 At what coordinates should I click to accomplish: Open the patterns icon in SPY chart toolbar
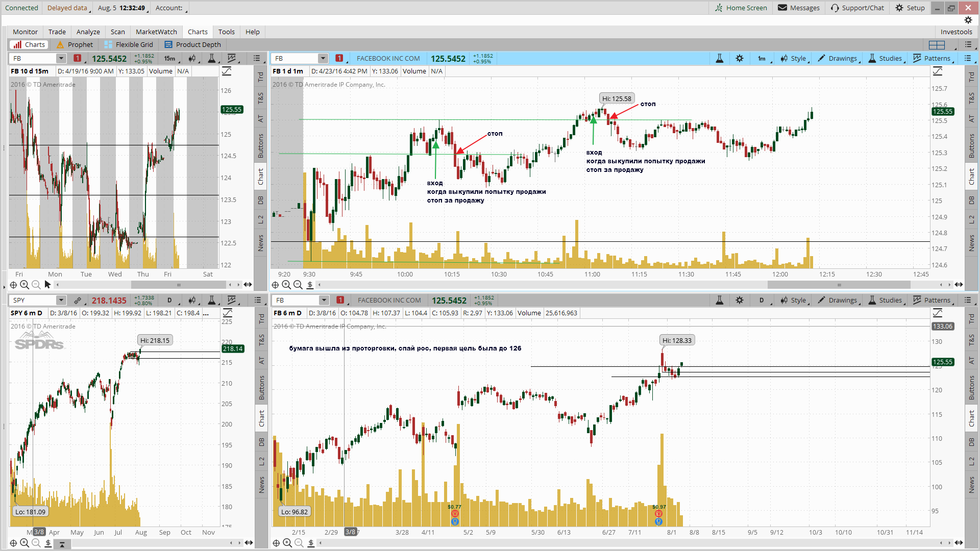[x=232, y=300]
